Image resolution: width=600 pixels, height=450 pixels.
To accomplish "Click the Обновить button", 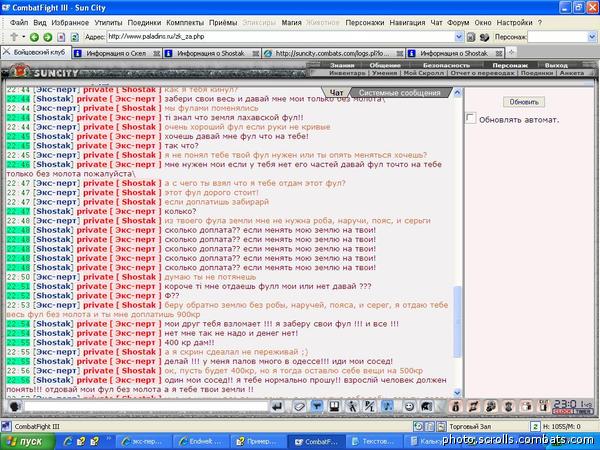I will tap(524, 102).
